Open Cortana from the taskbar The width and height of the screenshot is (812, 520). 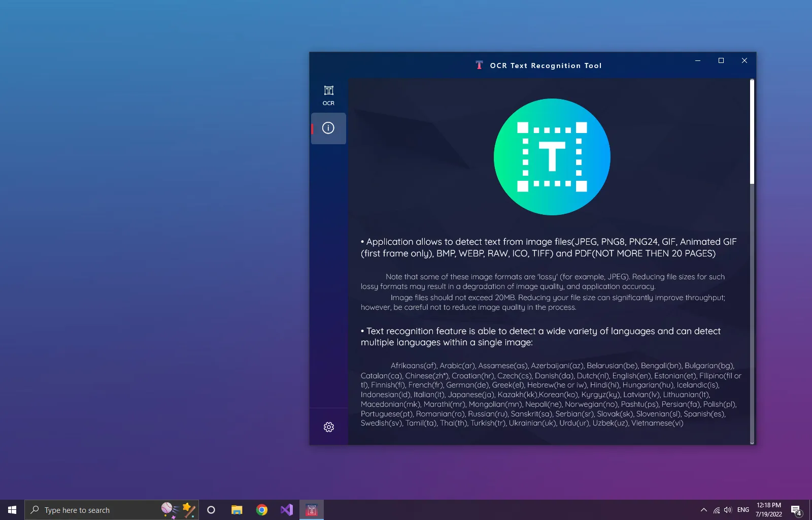tap(211, 510)
